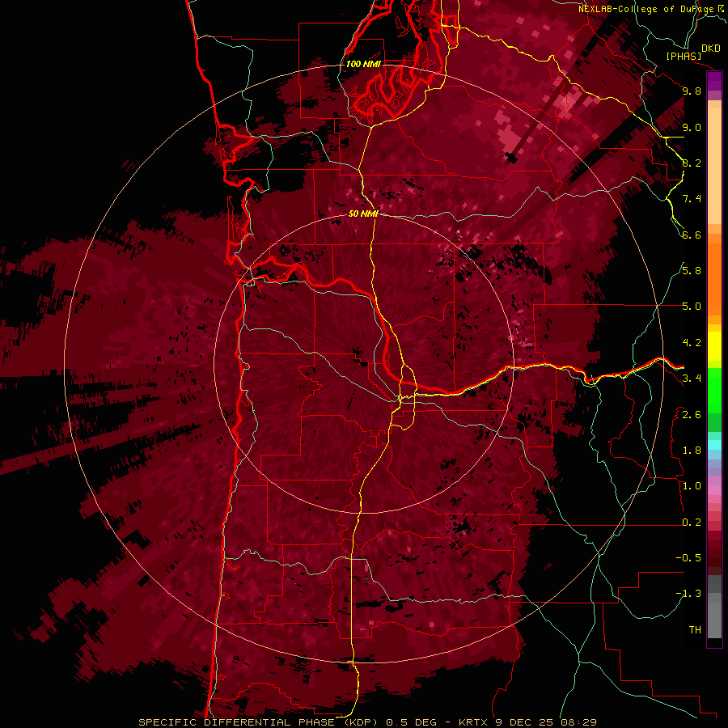Screen dimensions: 728x728
Task: Click the 5.8 legend scale value
Action: pos(692,271)
